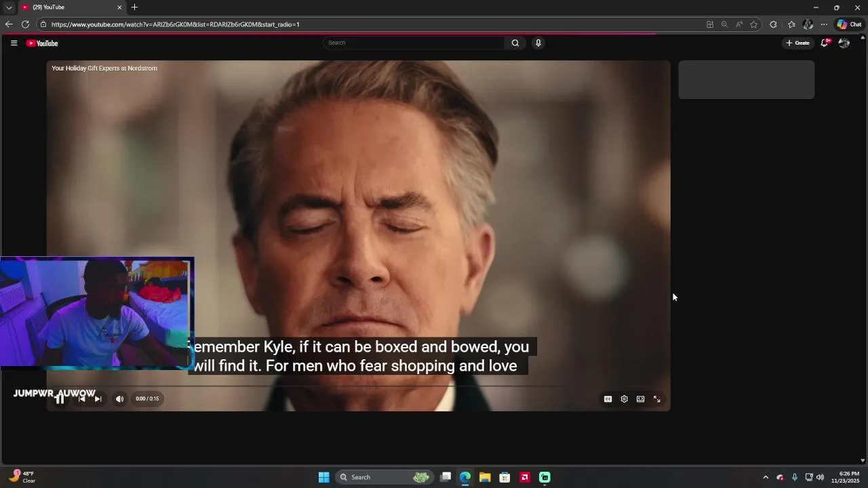Go to the YouTube home logo
Screen dimensions: 868x488
click(42, 43)
